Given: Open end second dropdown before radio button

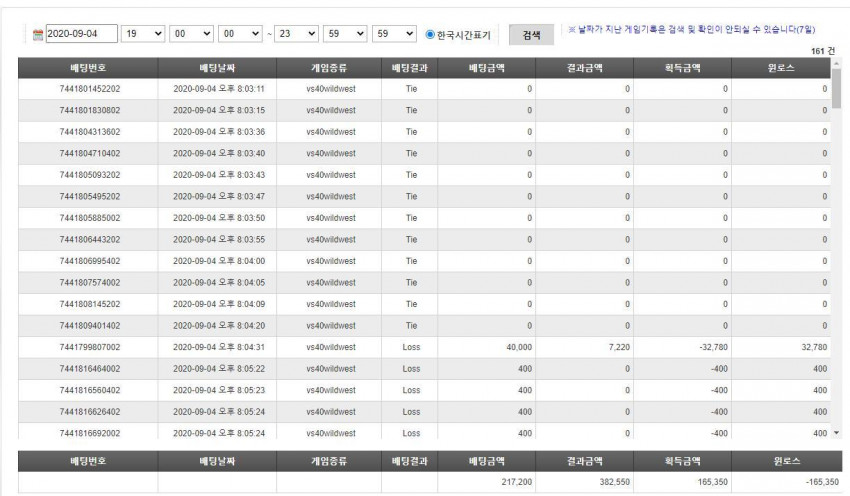Looking at the screenshot, I should click(x=394, y=34).
